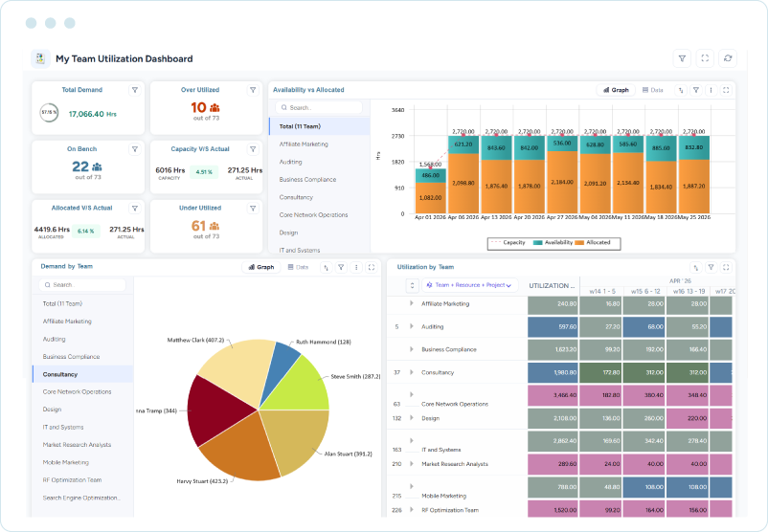The height and width of the screenshot is (532, 768).
Task: Expand Availability vs Allocated widget to fullscreen
Action: pyautogui.click(x=726, y=90)
